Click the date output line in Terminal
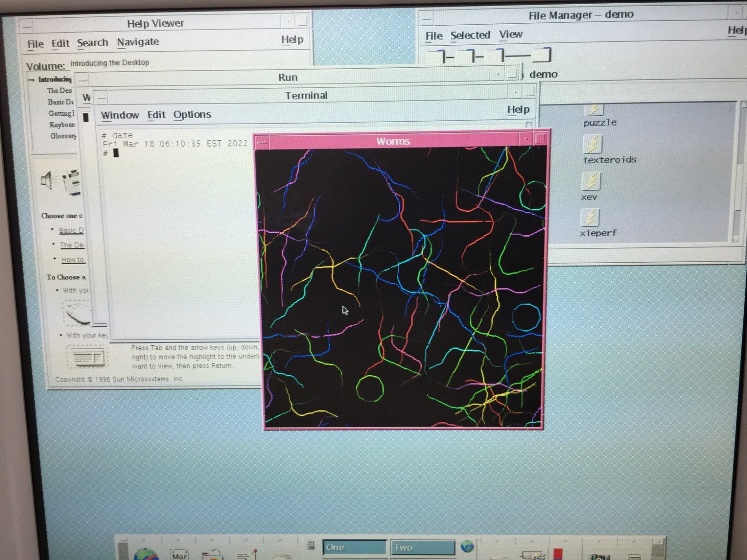The image size is (747, 560). [x=175, y=144]
